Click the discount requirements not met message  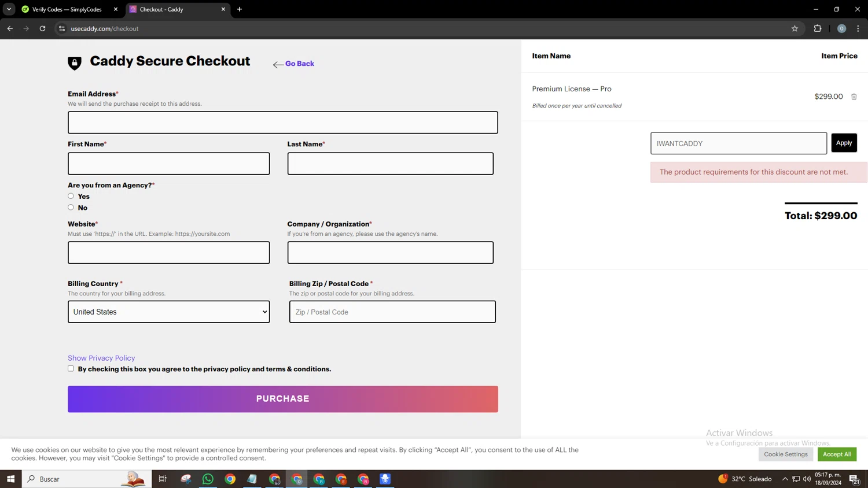759,172
